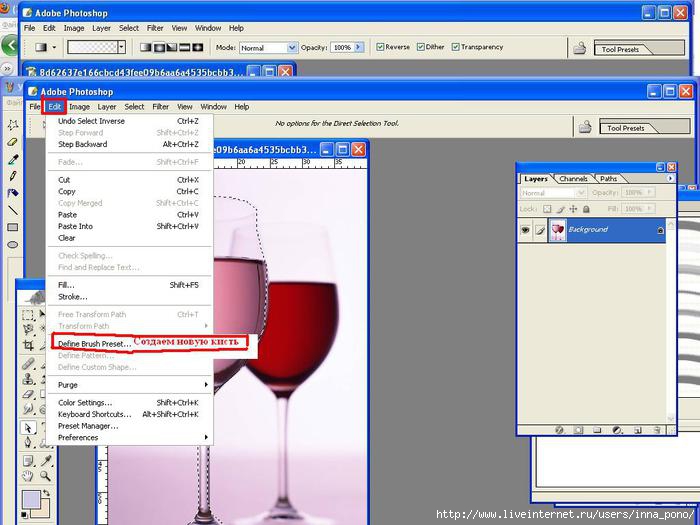Click the foreground color swatch
Screen dimensions: 700x525
click(31, 499)
